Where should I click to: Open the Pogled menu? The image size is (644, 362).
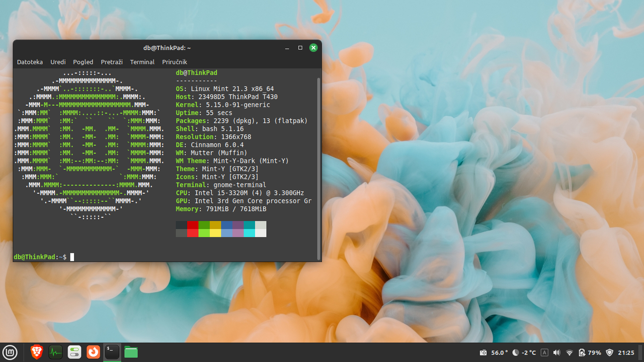pos(83,62)
